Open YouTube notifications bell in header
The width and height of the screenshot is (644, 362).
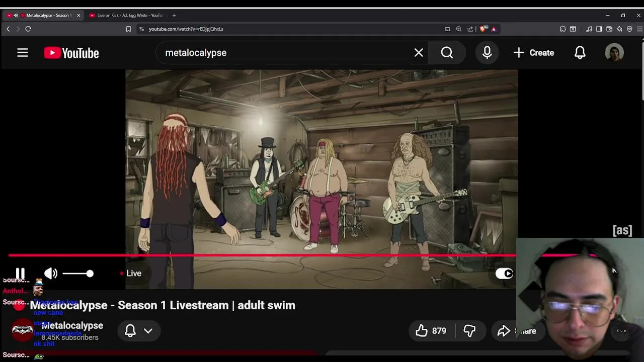[580, 53]
